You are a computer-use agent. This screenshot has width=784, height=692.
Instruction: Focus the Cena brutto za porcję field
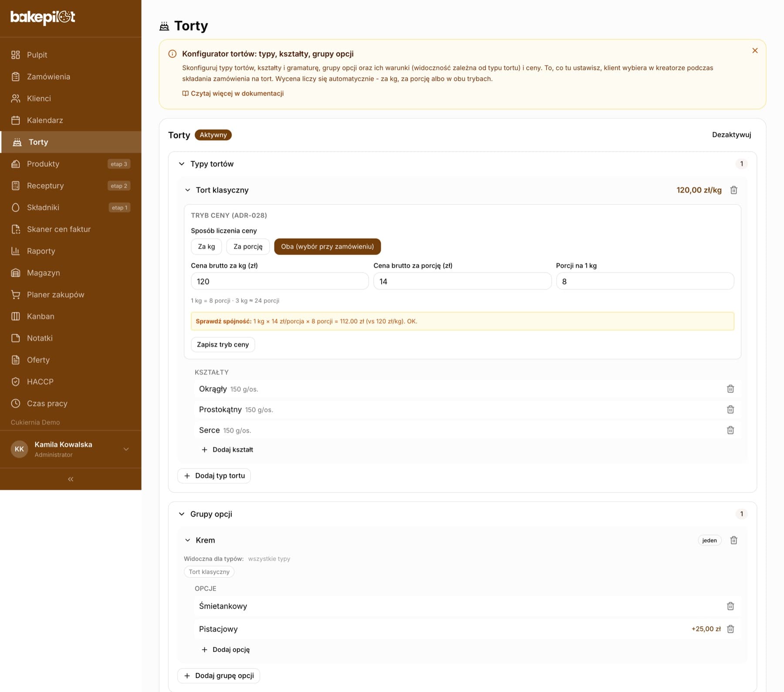(462, 282)
